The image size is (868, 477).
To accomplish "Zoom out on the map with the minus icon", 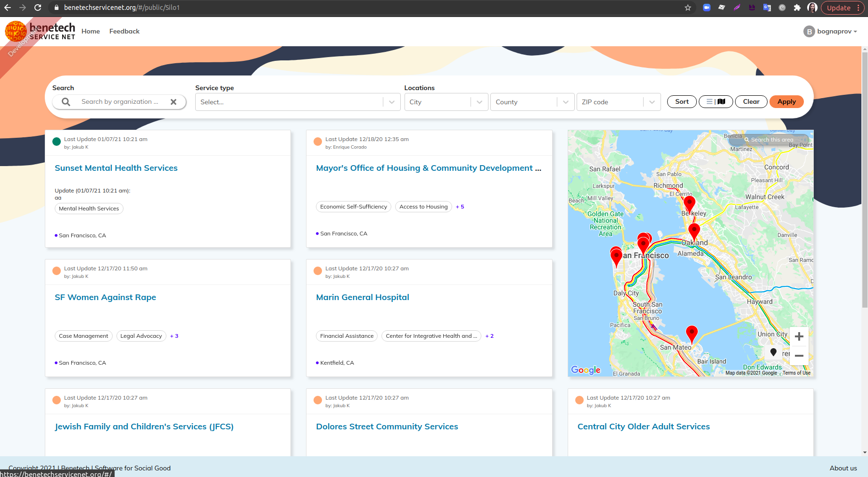I will (799, 356).
